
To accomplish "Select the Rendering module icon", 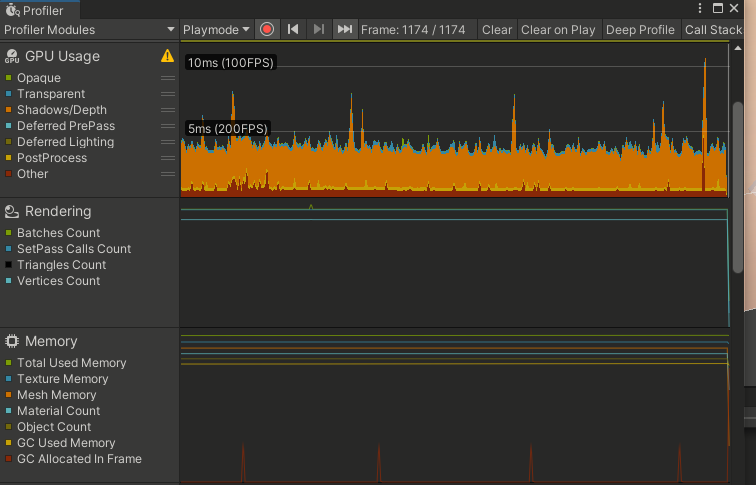I will tap(13, 211).
